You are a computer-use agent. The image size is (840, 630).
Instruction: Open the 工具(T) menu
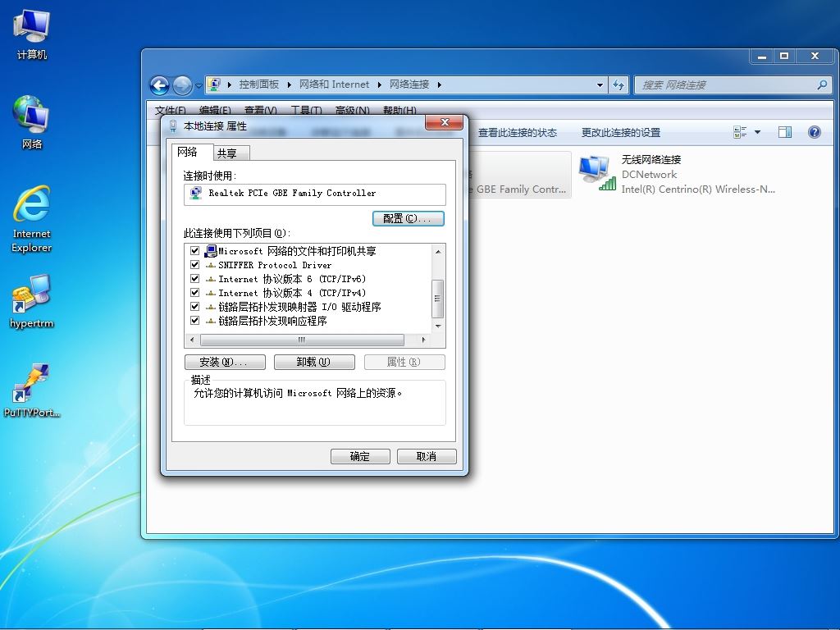306,110
